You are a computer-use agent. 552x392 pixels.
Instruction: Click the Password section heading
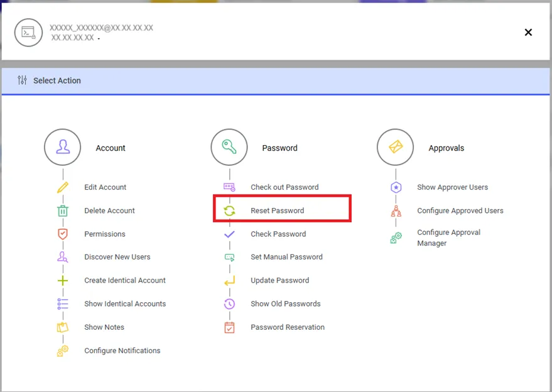(x=280, y=148)
